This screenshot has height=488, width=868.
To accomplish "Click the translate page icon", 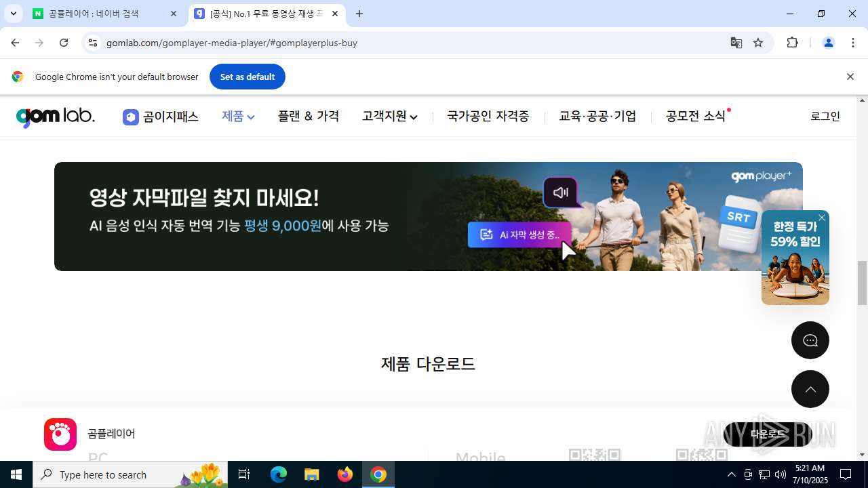I will click(x=736, y=43).
